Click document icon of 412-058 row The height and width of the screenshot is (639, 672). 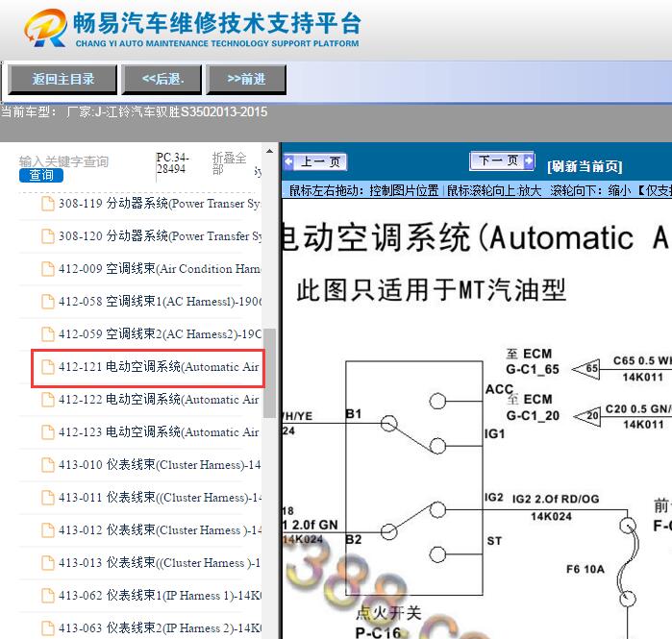pyautogui.click(x=47, y=301)
